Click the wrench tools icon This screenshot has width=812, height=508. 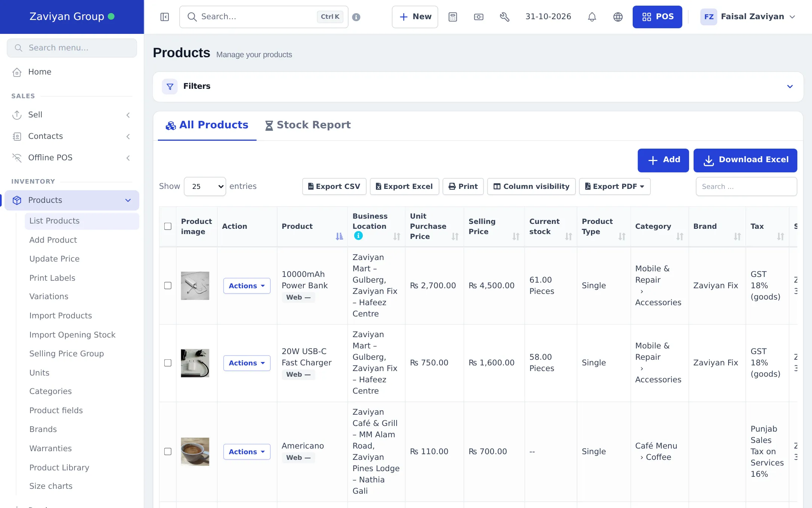504,17
